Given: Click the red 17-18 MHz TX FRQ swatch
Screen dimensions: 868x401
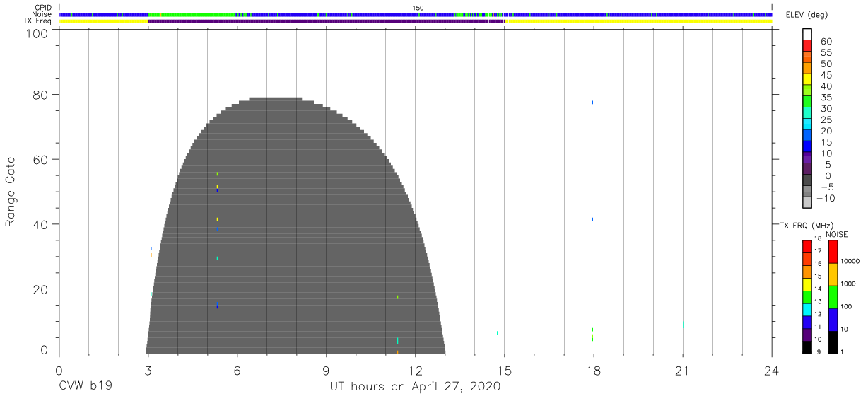Looking at the screenshot, I should pyautogui.click(x=807, y=245).
